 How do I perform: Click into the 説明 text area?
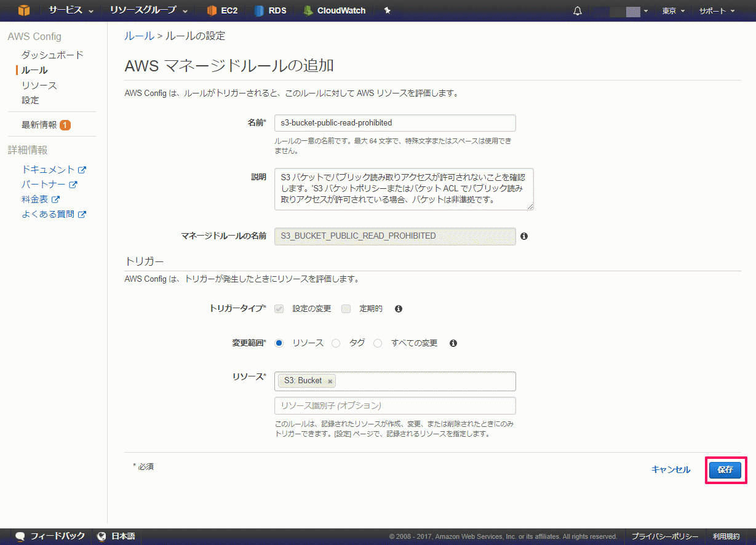pos(404,189)
